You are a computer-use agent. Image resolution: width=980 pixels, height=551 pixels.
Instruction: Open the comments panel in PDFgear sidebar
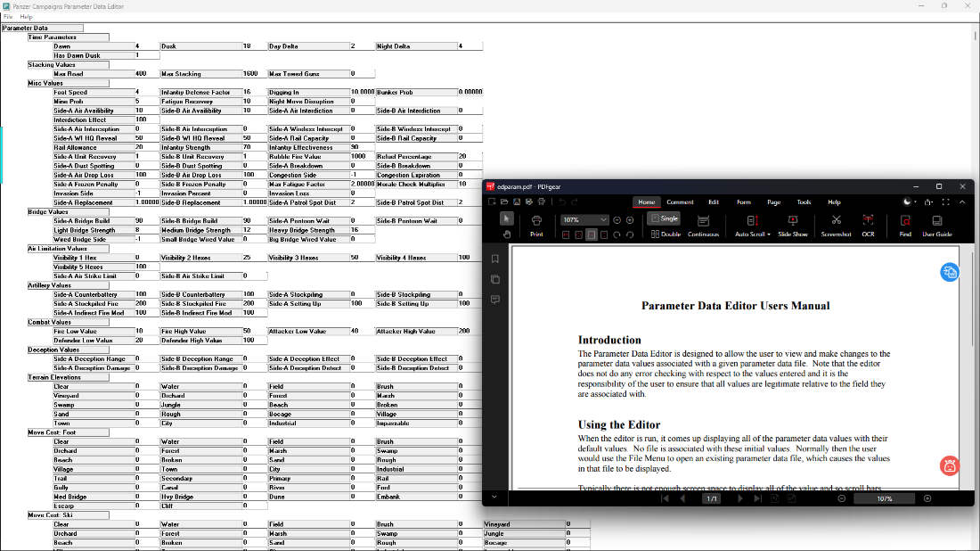point(495,300)
